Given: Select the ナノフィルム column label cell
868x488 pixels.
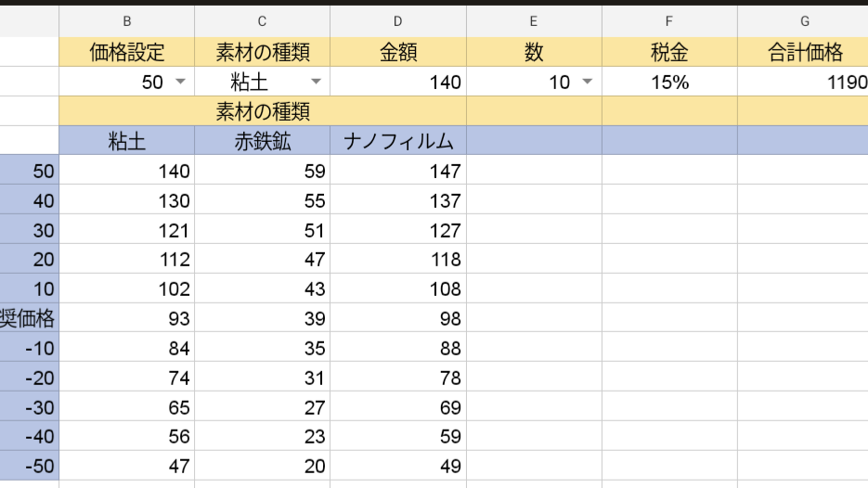Looking at the screenshot, I should point(398,142).
